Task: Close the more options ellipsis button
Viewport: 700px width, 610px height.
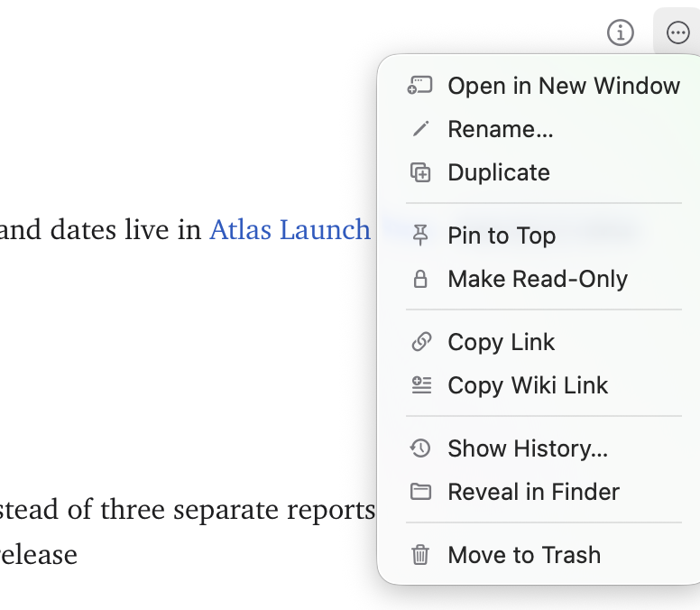Action: [677, 32]
